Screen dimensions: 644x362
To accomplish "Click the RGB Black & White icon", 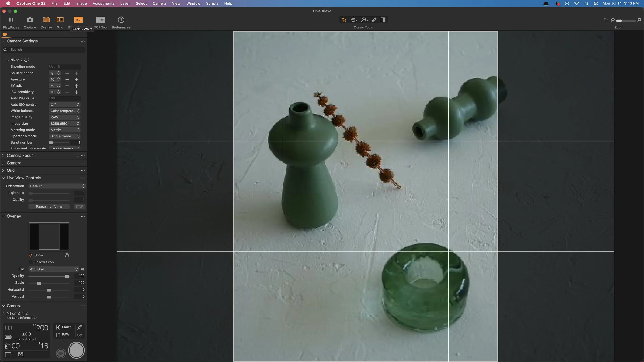I will [79, 20].
